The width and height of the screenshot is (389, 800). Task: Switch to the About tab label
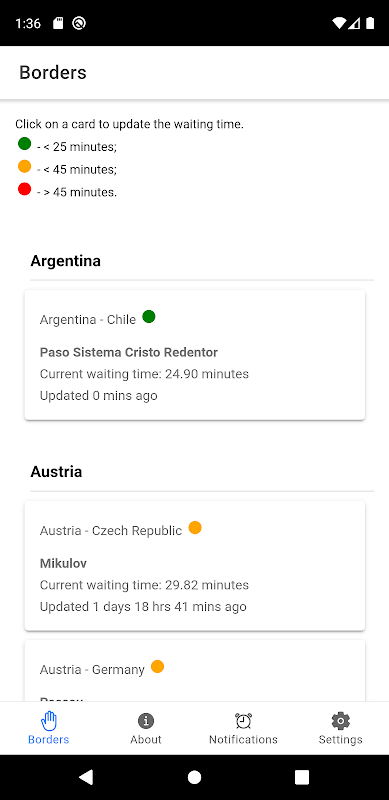tap(146, 739)
